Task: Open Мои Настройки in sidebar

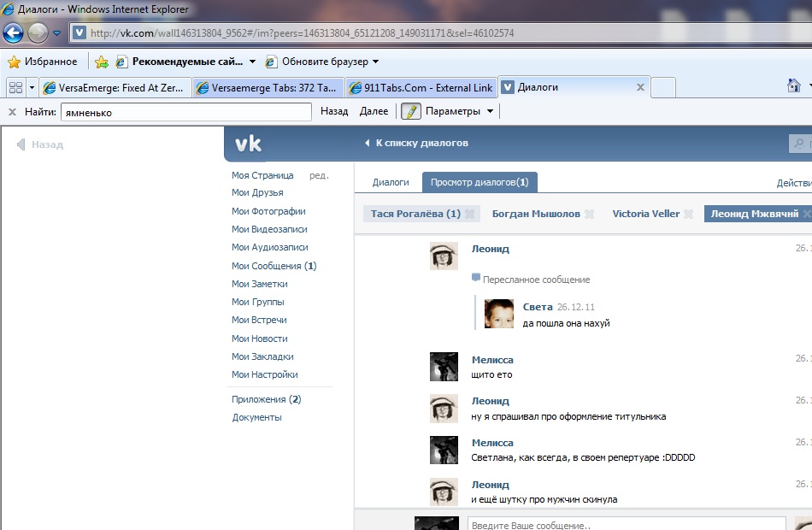Action: pyautogui.click(x=265, y=374)
